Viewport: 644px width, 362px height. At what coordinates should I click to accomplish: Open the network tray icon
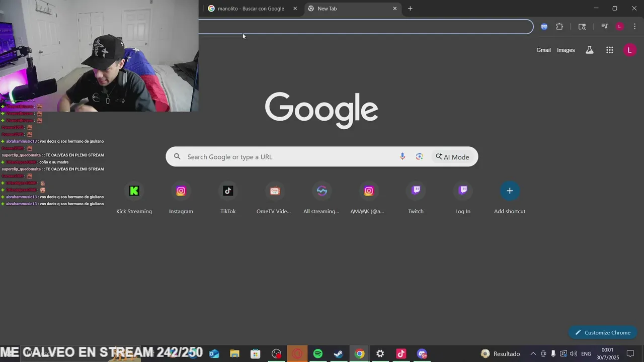[563, 354]
